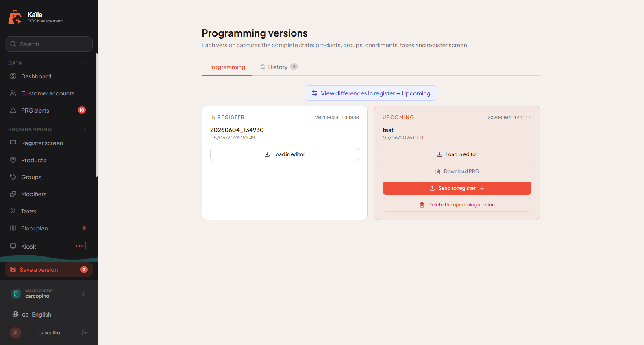Load in editor for In Register version
Image resolution: width=644 pixels, height=345 pixels.
coord(285,154)
